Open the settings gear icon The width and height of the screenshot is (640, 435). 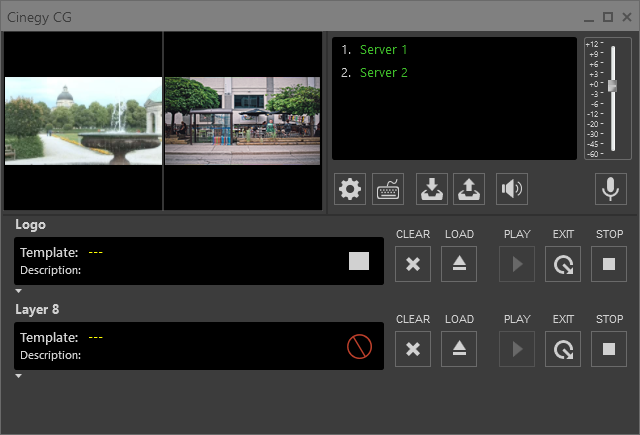tap(350, 189)
